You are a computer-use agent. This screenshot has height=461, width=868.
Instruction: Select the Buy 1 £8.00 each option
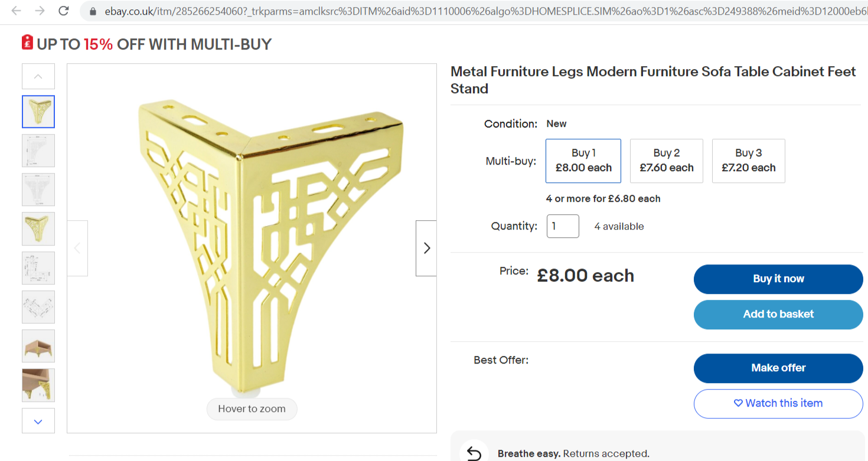[583, 161]
